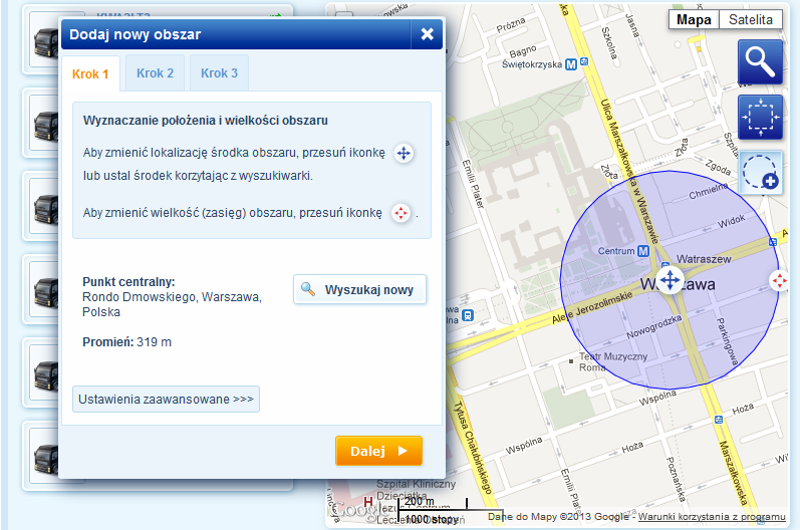Click the transit stop icon beside Emilii Plater

click(x=467, y=316)
